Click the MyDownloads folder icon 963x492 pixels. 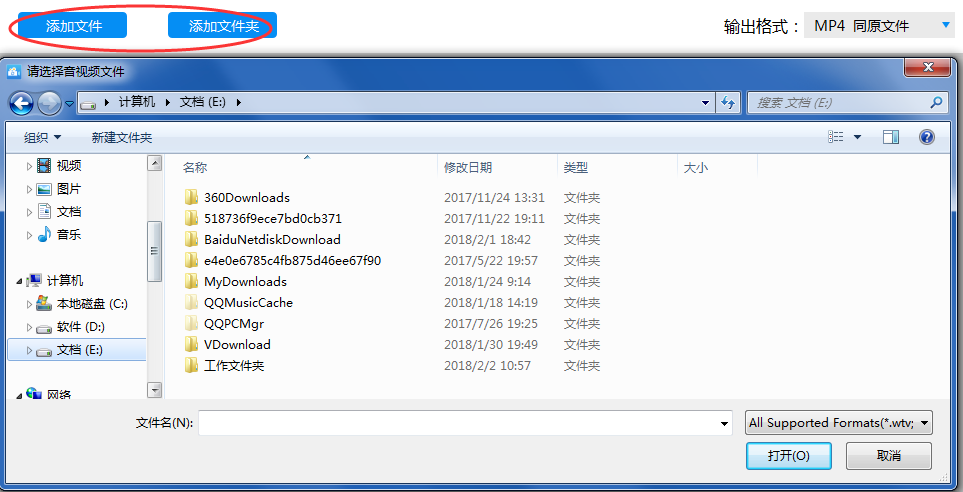pos(192,281)
